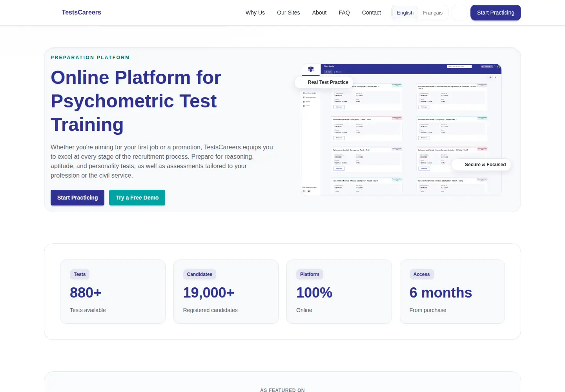
Task: Click the Candidates tag label
Action: (200, 274)
